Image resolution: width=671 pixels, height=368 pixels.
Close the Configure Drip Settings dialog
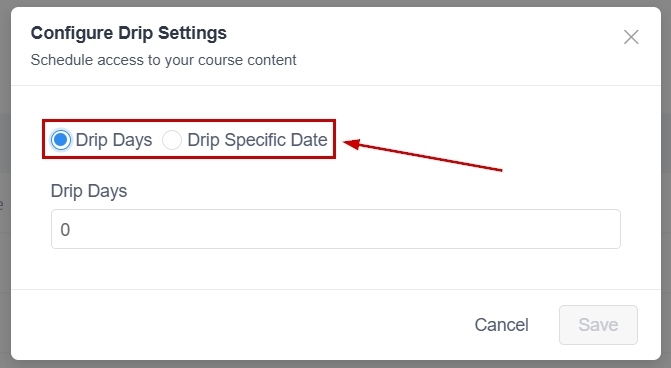631,37
